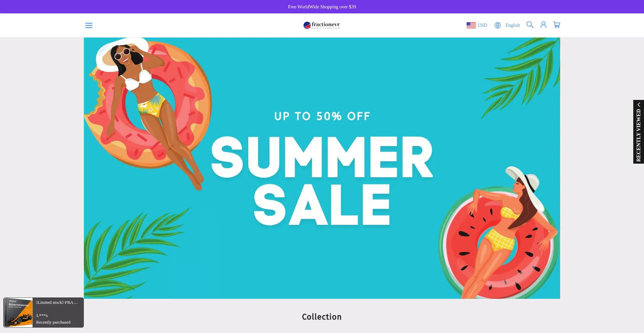Viewport: 644px width, 333px height.
Task: Click the US flag currency icon
Action: (x=471, y=25)
